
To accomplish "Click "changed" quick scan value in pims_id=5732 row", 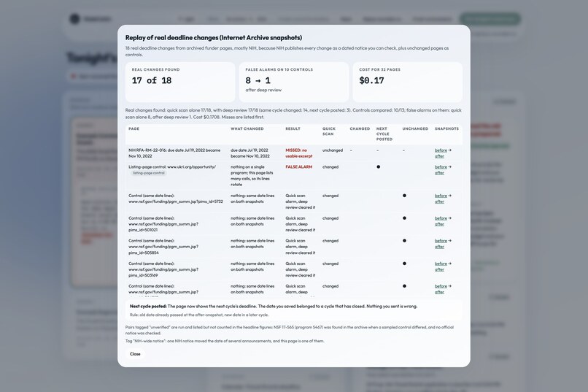I will pyautogui.click(x=330, y=196).
